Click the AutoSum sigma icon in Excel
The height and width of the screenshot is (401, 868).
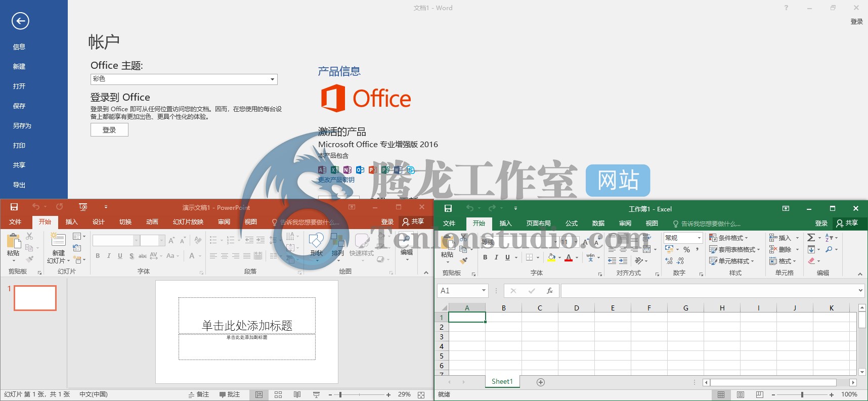coord(811,237)
